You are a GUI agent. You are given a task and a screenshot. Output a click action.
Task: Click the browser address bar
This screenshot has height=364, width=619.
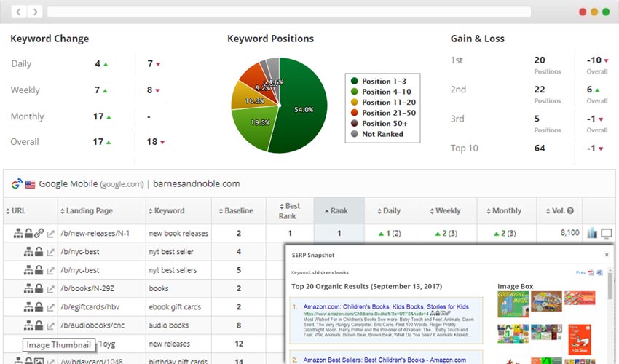click(x=289, y=12)
